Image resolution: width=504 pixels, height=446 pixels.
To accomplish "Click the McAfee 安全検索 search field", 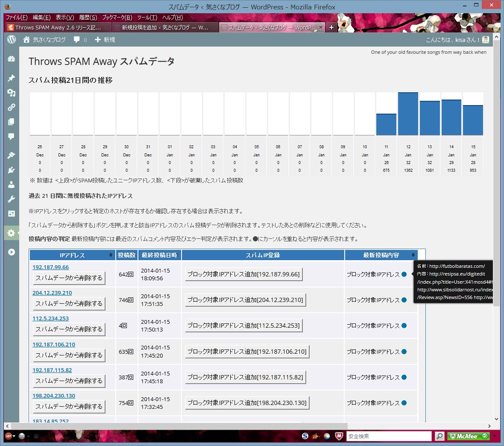I will coord(388,436).
